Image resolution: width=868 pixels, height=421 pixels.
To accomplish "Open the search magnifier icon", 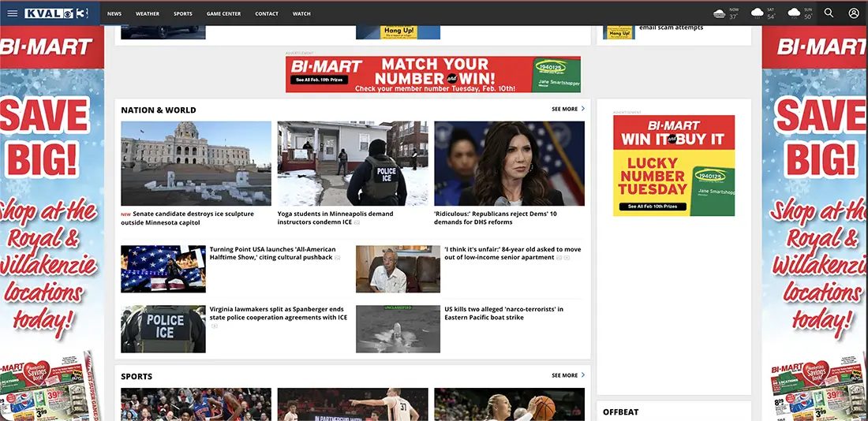I will click(829, 13).
